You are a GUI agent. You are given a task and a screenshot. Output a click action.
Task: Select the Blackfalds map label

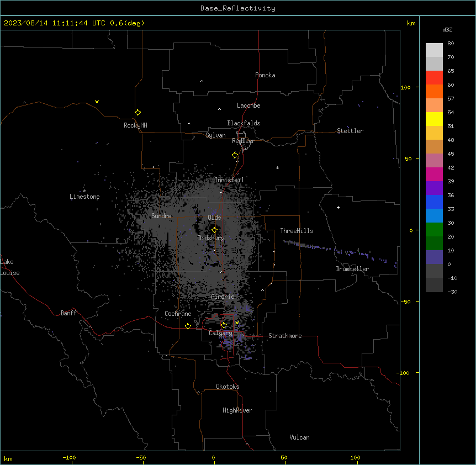244,123
